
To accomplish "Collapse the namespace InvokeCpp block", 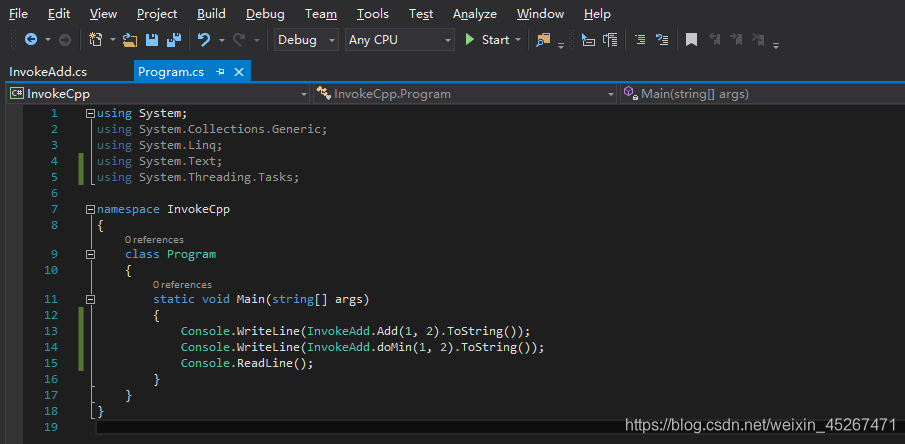I will pyautogui.click(x=89, y=209).
